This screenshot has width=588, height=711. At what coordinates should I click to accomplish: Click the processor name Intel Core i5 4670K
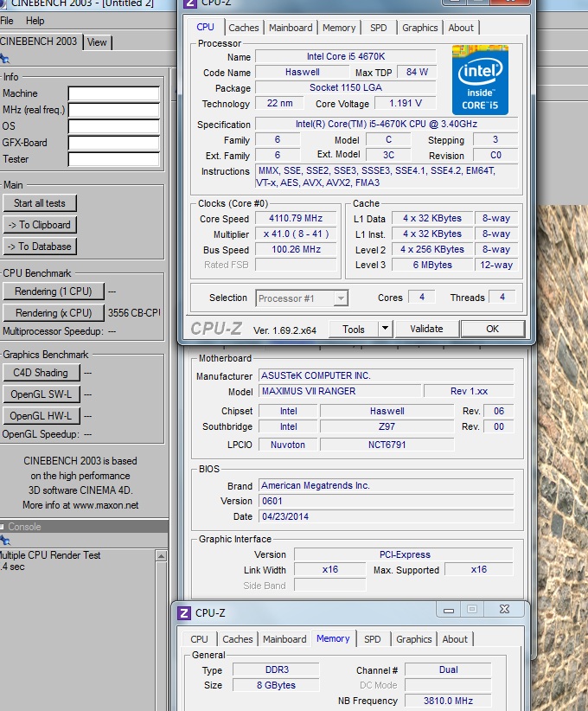346,56
